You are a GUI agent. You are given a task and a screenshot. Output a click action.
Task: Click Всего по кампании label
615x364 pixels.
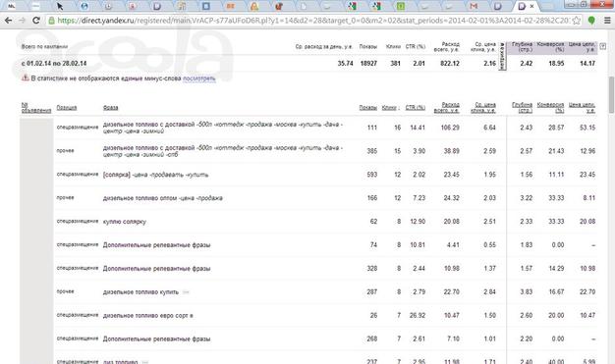[x=44, y=47]
